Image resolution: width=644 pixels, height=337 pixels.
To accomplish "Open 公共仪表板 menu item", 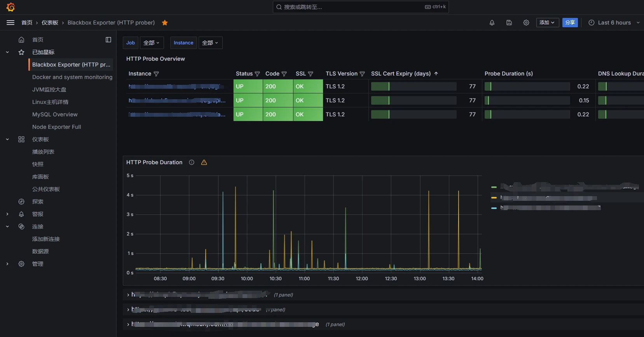I will 46,189.
